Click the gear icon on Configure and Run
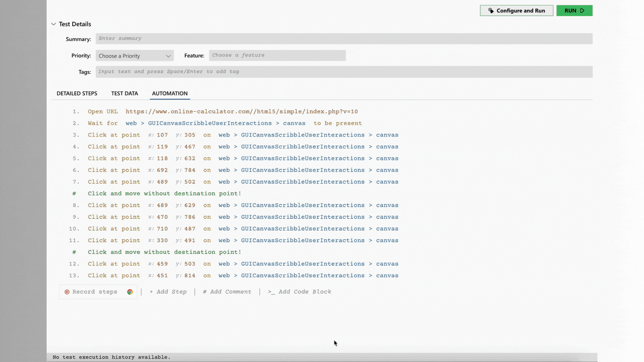The image size is (644, 362). pyautogui.click(x=491, y=10)
